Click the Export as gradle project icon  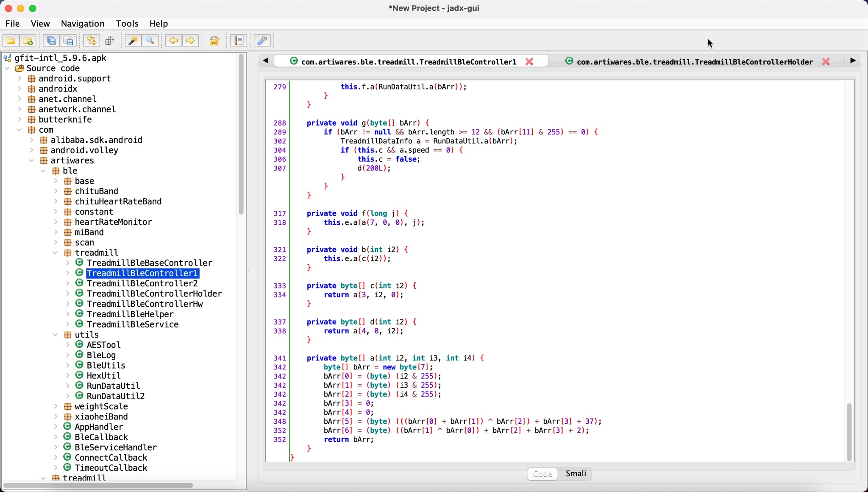tap(69, 41)
